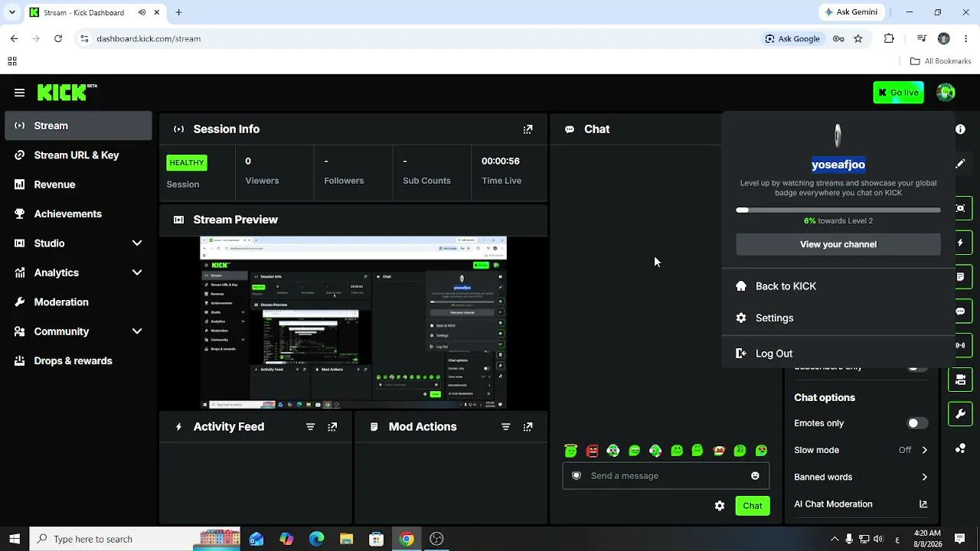The width and height of the screenshot is (980, 551).
Task: Click the level progress bar
Action: coord(838,210)
